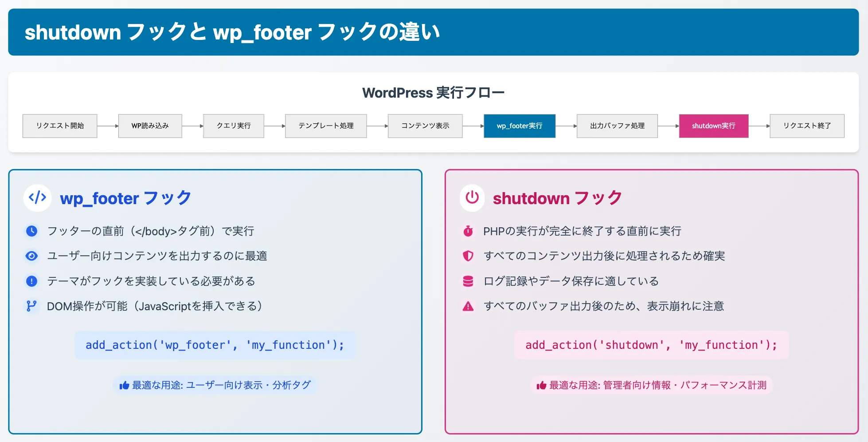Click the text ユーザー向けコンテンツを出力するのに最適
The image size is (868, 442).
pos(157,256)
